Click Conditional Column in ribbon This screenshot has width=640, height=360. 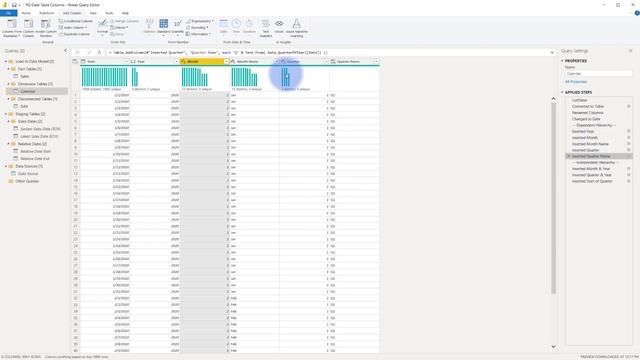point(76,21)
